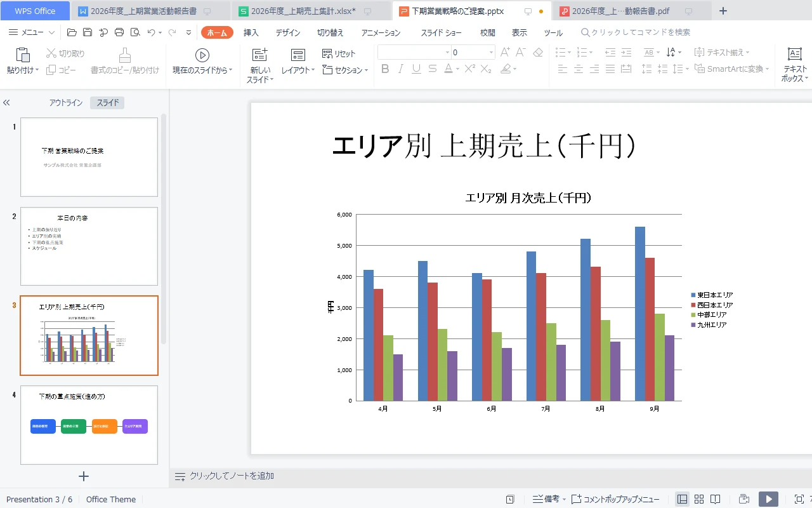Collapse the slide panel with the double chevron
This screenshot has width=812, height=508.
[6, 102]
